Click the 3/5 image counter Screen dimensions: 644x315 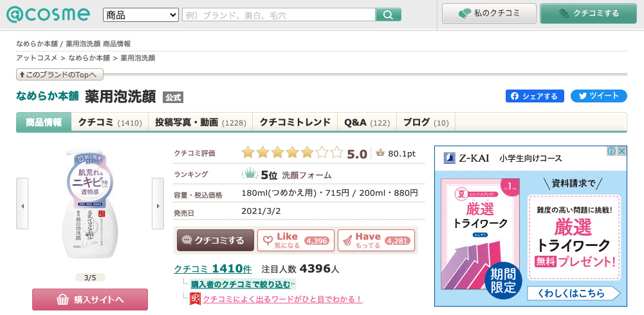[x=90, y=278]
